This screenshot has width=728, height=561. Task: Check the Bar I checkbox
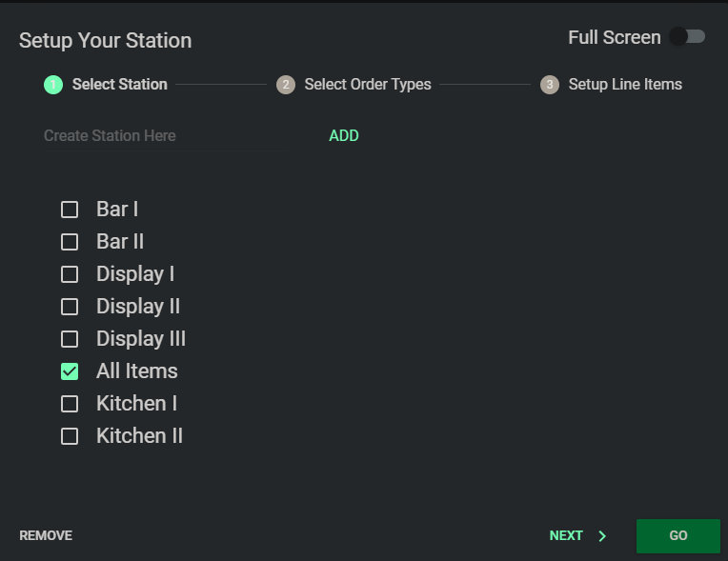pyautogui.click(x=70, y=210)
